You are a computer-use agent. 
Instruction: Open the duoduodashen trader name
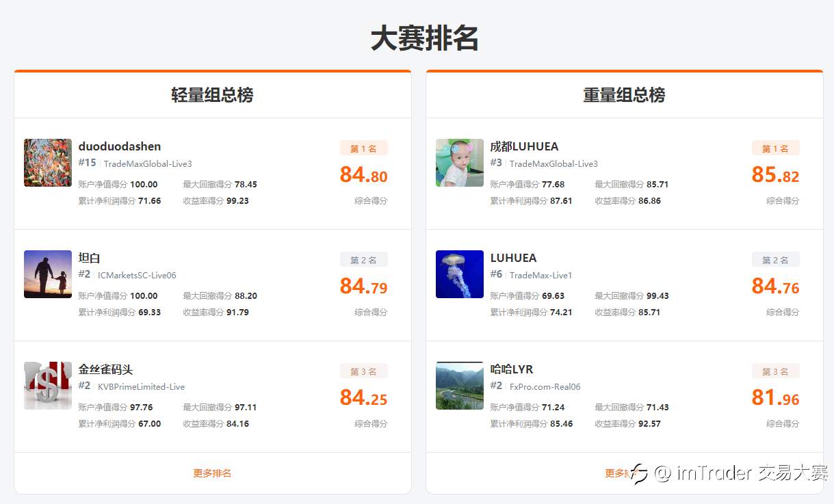click(x=120, y=146)
